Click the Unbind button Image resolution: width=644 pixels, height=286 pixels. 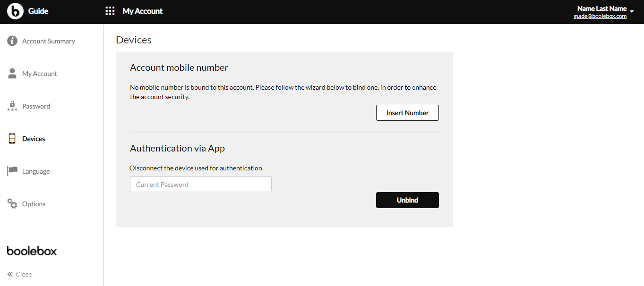(407, 200)
